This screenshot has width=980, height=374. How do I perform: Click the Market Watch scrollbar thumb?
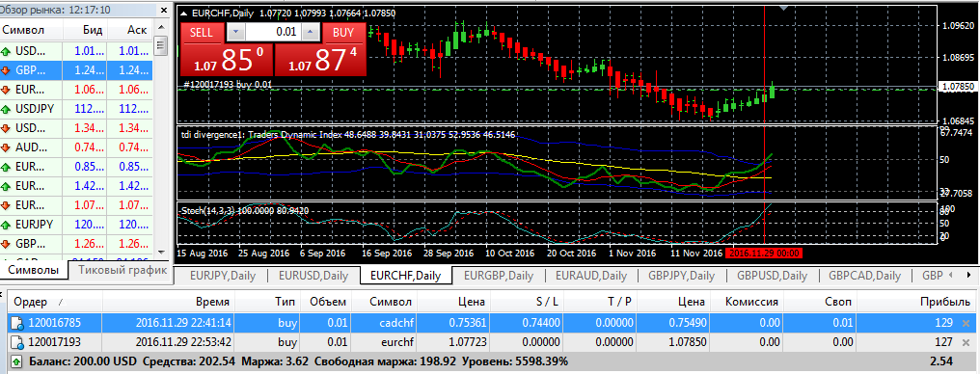coord(161,45)
